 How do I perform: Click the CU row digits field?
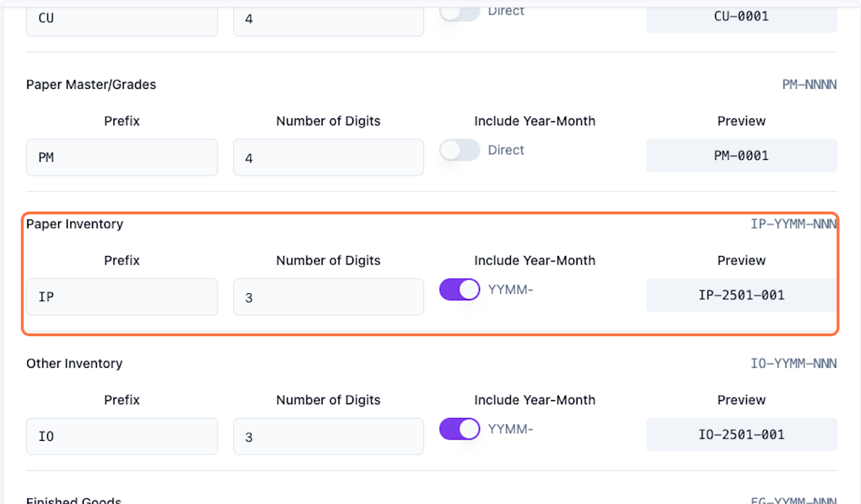328,19
